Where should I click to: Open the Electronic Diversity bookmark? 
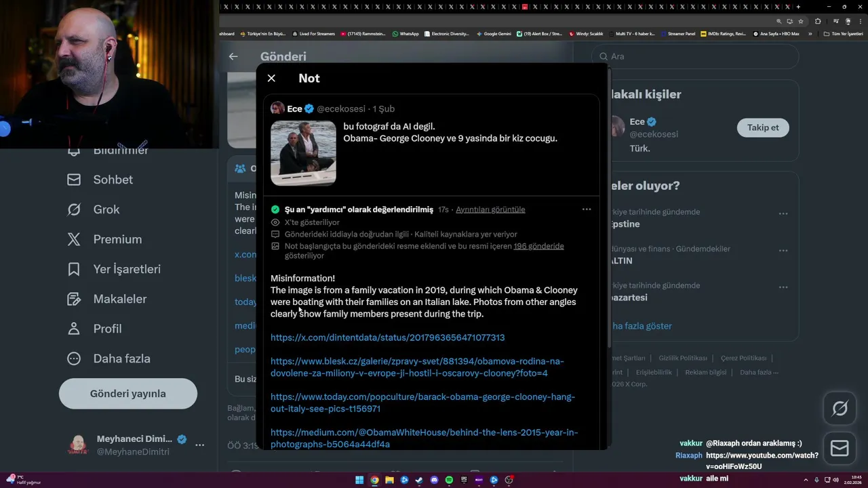click(x=446, y=33)
